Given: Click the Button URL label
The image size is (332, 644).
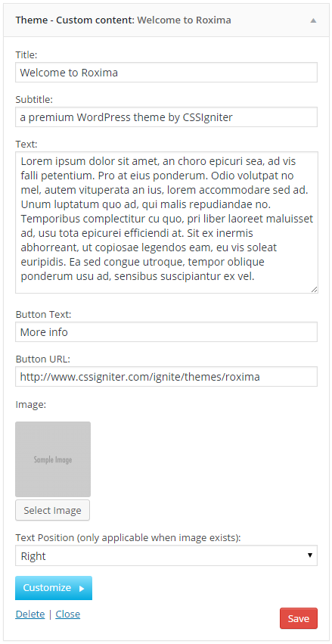Looking at the screenshot, I should [x=43, y=359].
